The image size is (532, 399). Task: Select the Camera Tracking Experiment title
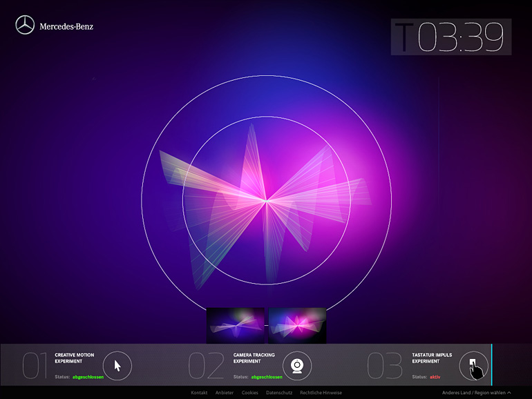pyautogui.click(x=254, y=358)
